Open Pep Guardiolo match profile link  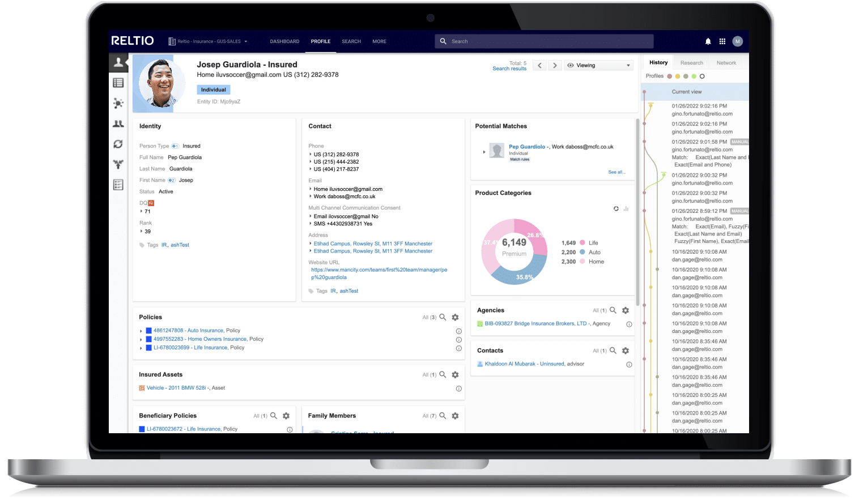(527, 147)
